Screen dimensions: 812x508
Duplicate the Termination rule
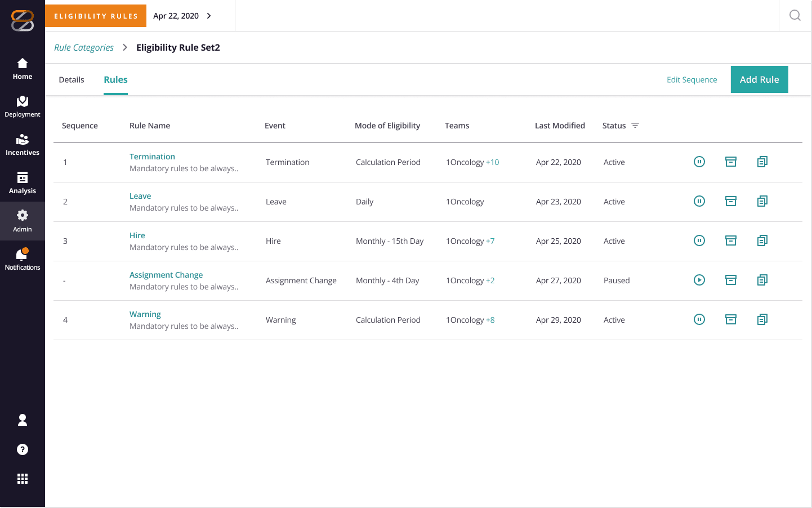(x=762, y=162)
